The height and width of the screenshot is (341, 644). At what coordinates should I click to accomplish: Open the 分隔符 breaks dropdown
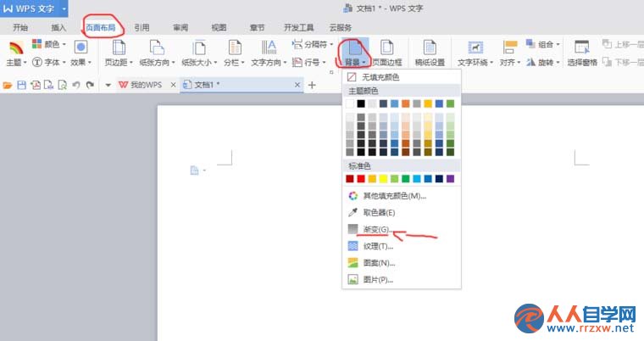click(x=313, y=44)
